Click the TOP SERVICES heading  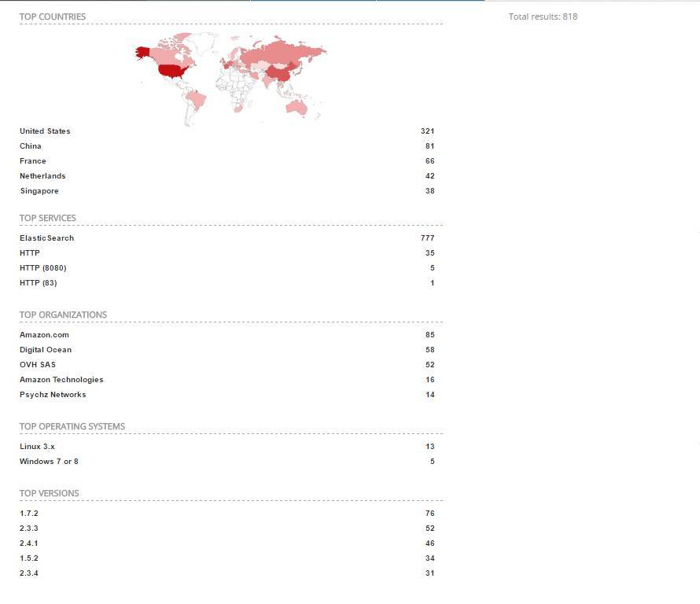point(47,218)
